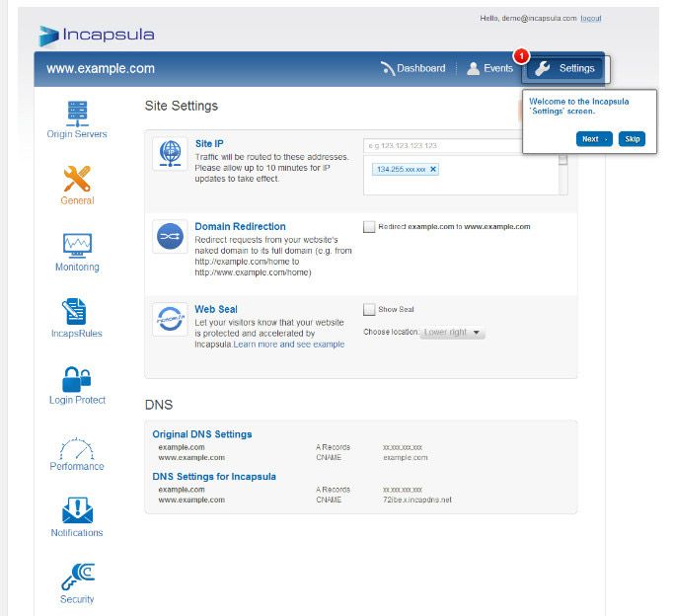Click the logout link
This screenshot has height=616, width=673.
point(590,19)
